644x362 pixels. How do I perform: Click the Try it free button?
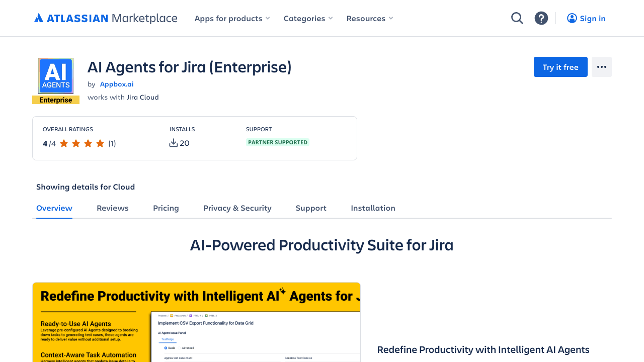tap(560, 67)
